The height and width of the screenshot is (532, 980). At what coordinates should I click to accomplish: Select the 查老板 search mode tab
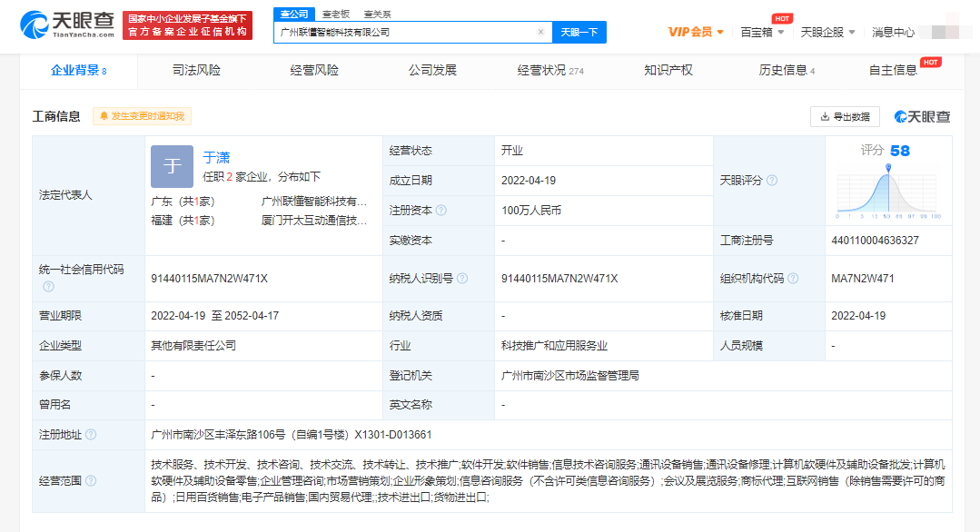pyautogui.click(x=335, y=14)
